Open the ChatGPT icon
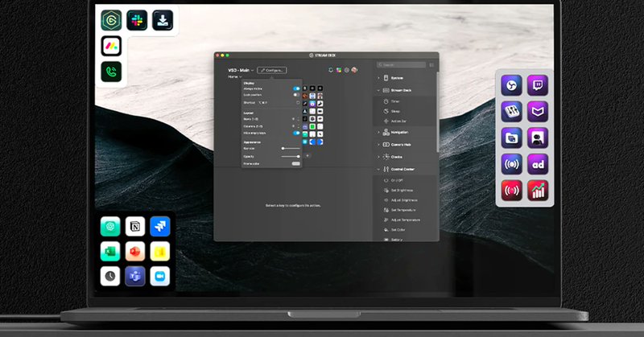644x337 pixels. click(110, 226)
